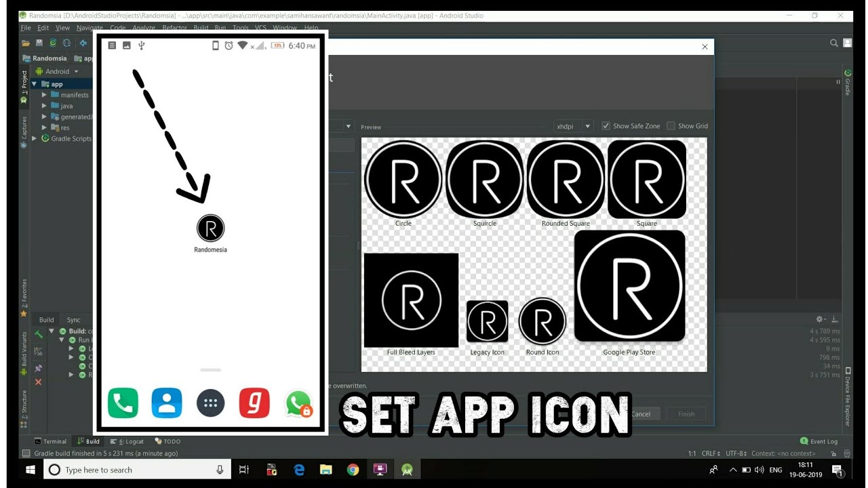The width and height of the screenshot is (868, 488).
Task: Click the Open folder toolbar icon
Action: (x=26, y=43)
